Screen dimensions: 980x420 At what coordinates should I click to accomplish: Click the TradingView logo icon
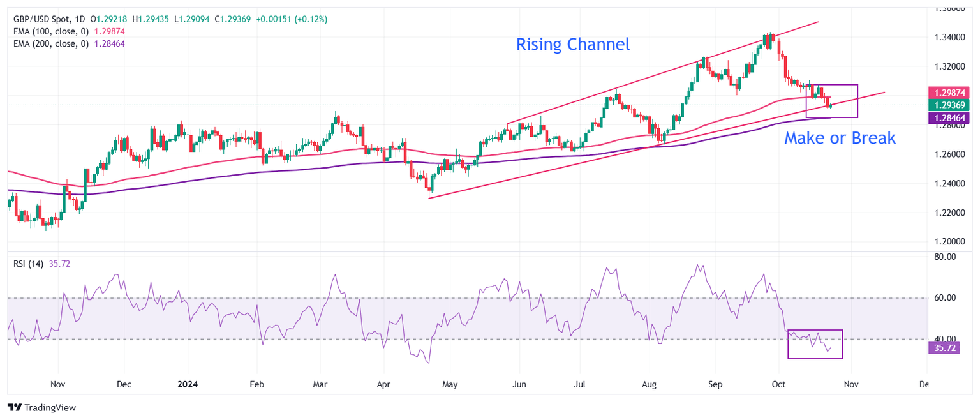pos(15,408)
